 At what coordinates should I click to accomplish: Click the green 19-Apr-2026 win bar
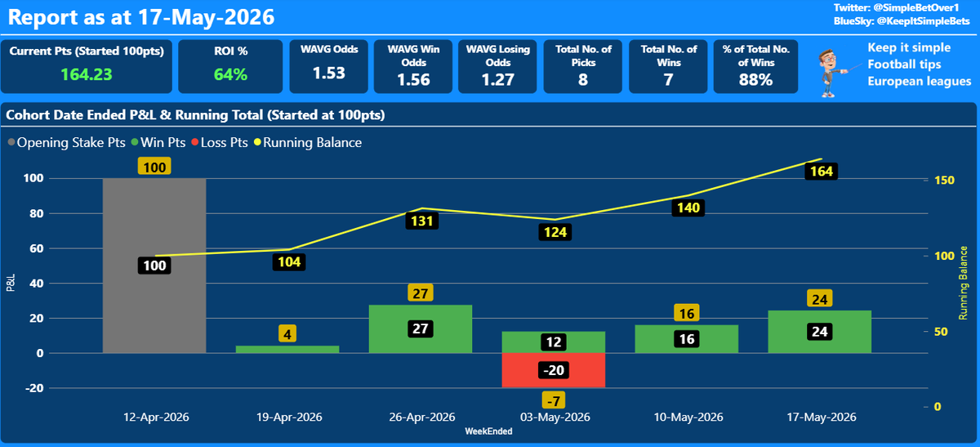coord(287,350)
